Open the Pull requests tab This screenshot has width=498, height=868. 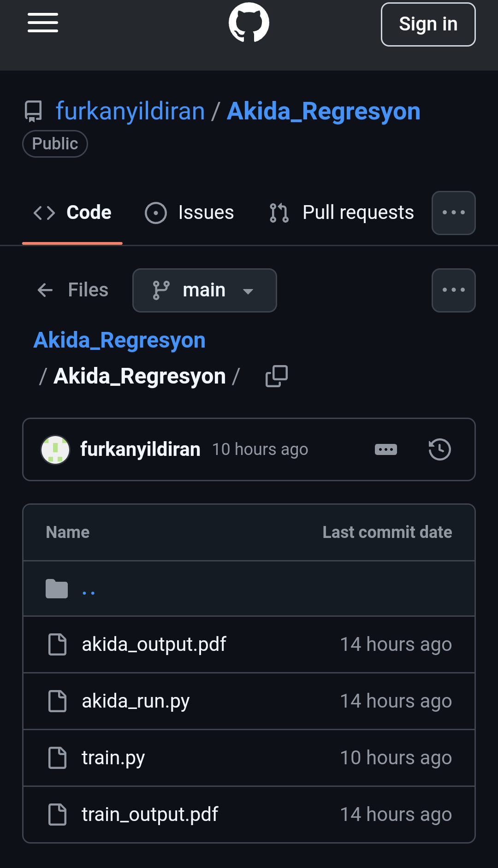[x=342, y=213]
